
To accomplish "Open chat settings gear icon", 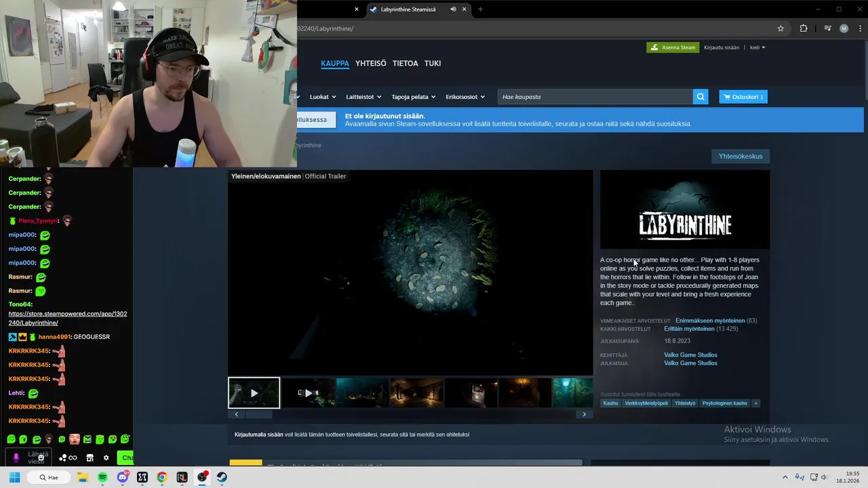I will point(106,458).
